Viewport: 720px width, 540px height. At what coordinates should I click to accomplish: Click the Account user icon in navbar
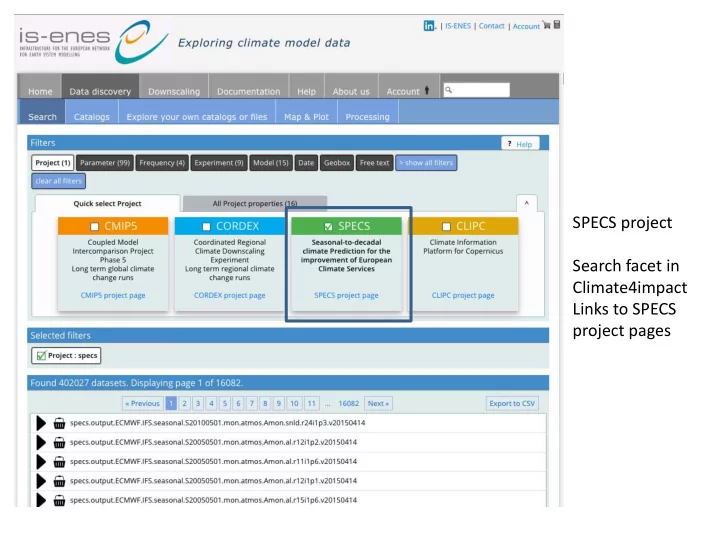(427, 90)
